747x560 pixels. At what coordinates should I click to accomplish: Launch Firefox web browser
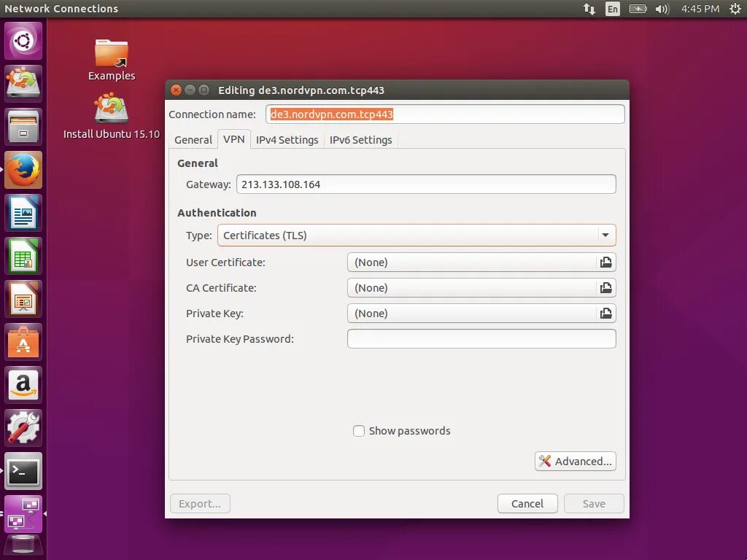(23, 170)
